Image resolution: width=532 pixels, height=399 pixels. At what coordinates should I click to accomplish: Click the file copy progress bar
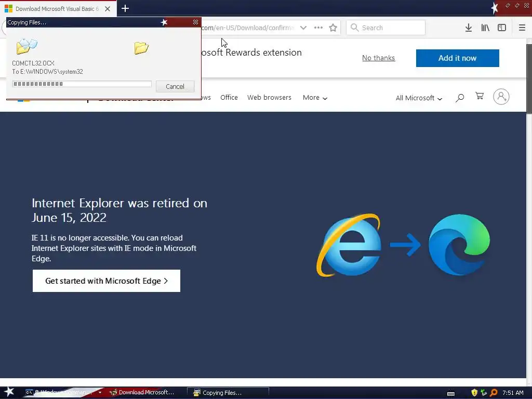click(x=82, y=84)
